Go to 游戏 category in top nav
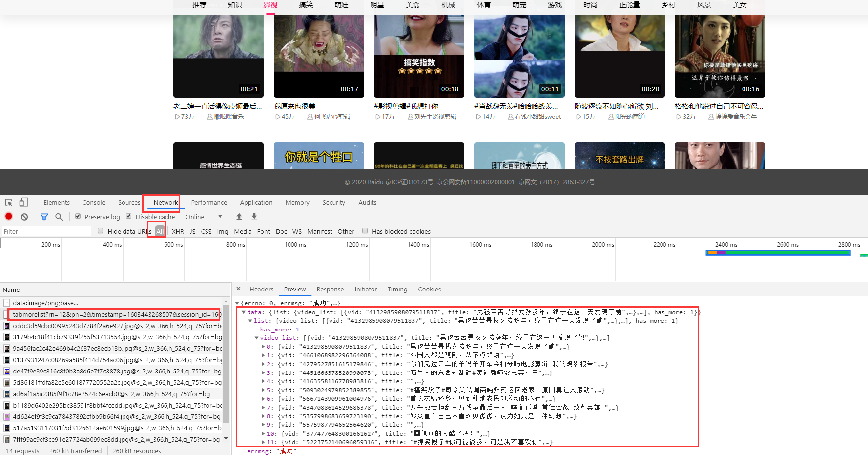Image resolution: width=868 pixels, height=455 pixels. tap(555, 5)
